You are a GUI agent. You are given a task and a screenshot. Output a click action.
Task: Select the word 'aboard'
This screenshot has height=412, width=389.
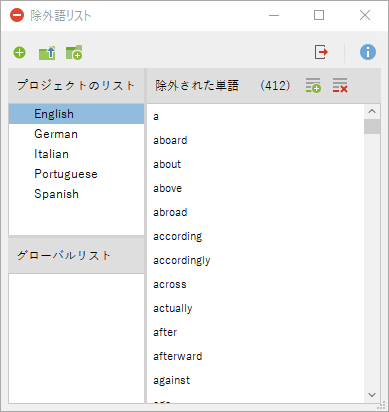coord(255,141)
